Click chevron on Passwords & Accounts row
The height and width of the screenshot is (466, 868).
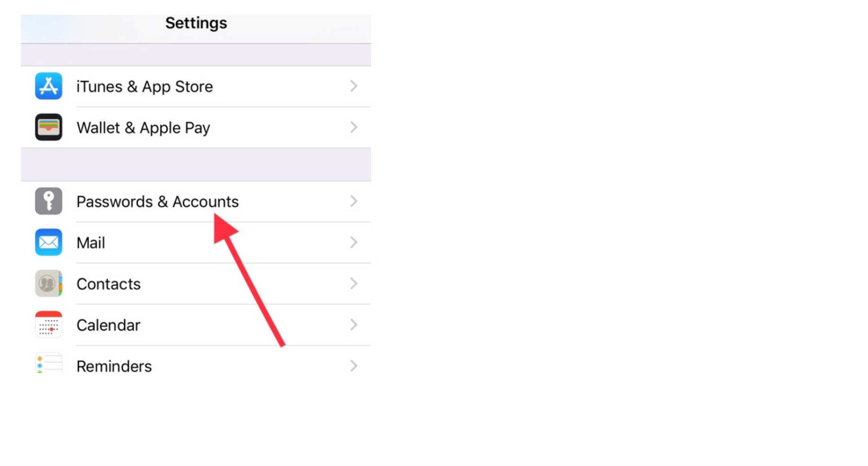point(354,201)
